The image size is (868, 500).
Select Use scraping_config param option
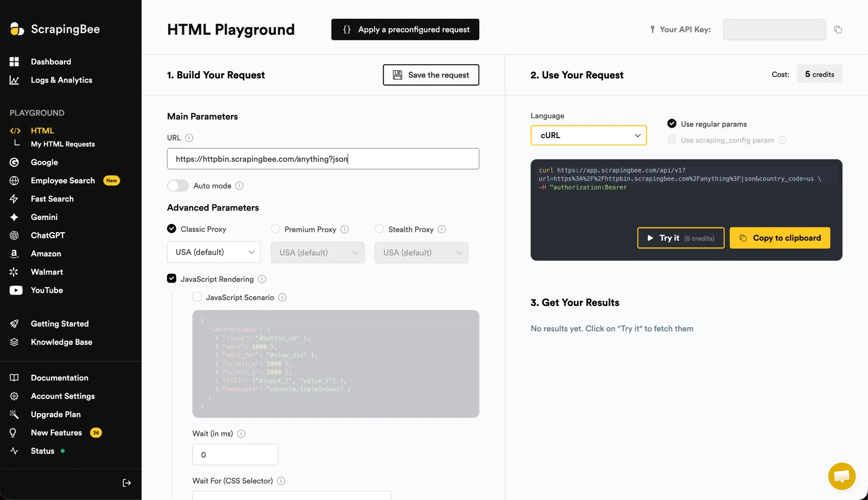click(672, 139)
